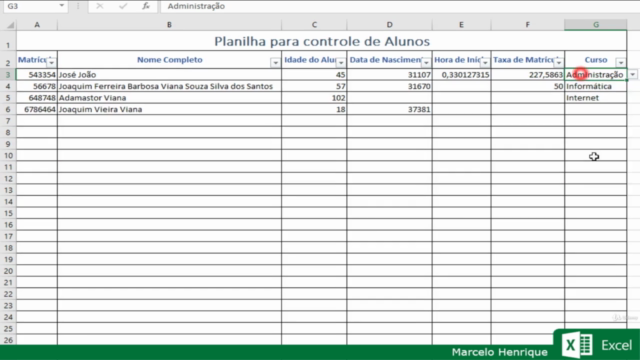640x360 pixels.
Task: Select column F header
Action: [528, 25]
